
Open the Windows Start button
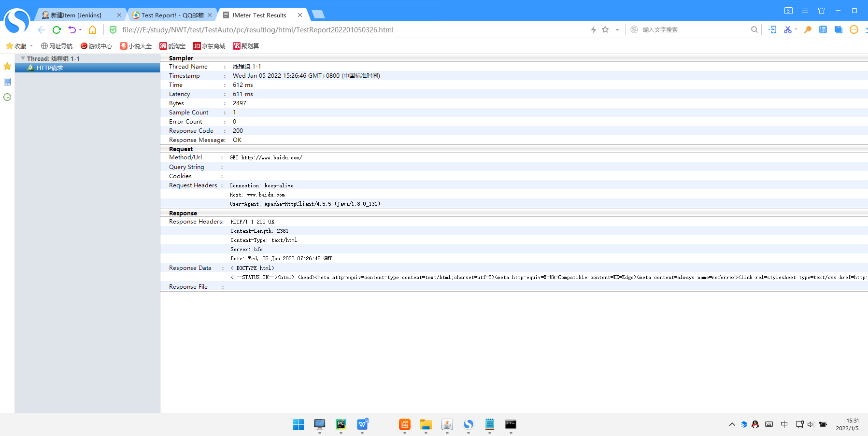(x=298, y=424)
